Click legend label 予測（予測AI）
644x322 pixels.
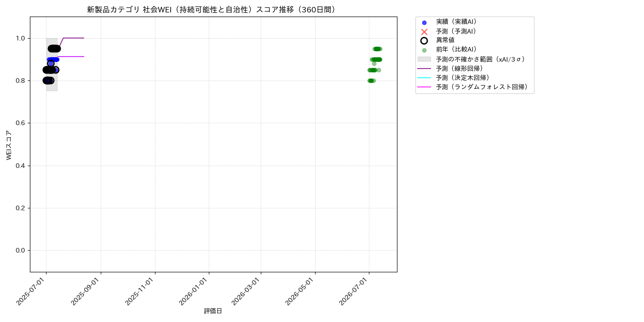(458, 31)
